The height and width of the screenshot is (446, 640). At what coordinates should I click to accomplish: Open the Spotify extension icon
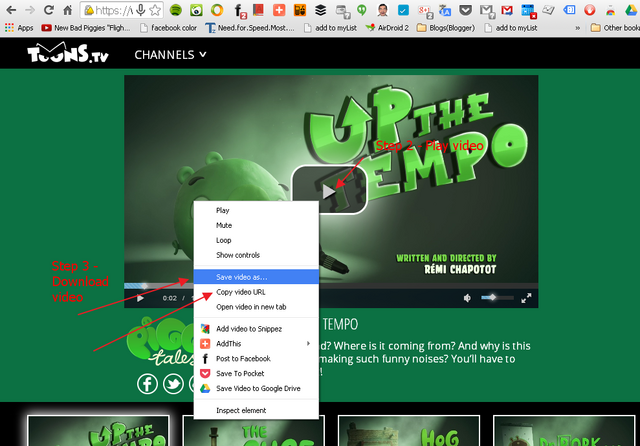[x=176, y=10]
